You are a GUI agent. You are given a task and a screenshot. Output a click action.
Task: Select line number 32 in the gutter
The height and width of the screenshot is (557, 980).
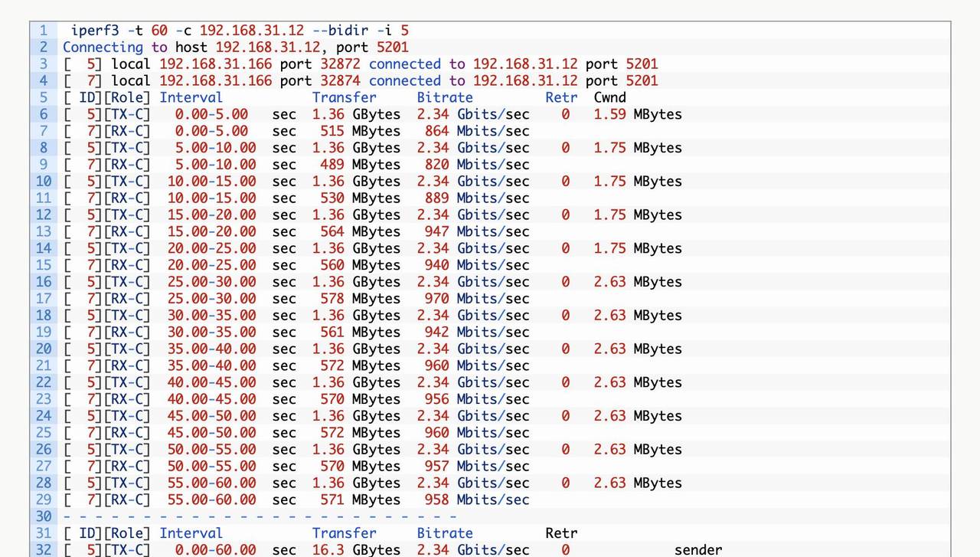(x=43, y=549)
